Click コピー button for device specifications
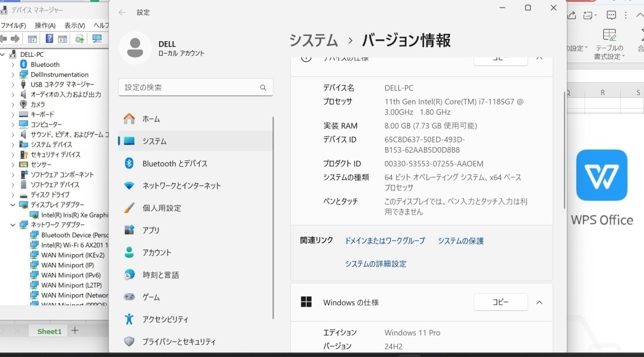 (x=501, y=60)
